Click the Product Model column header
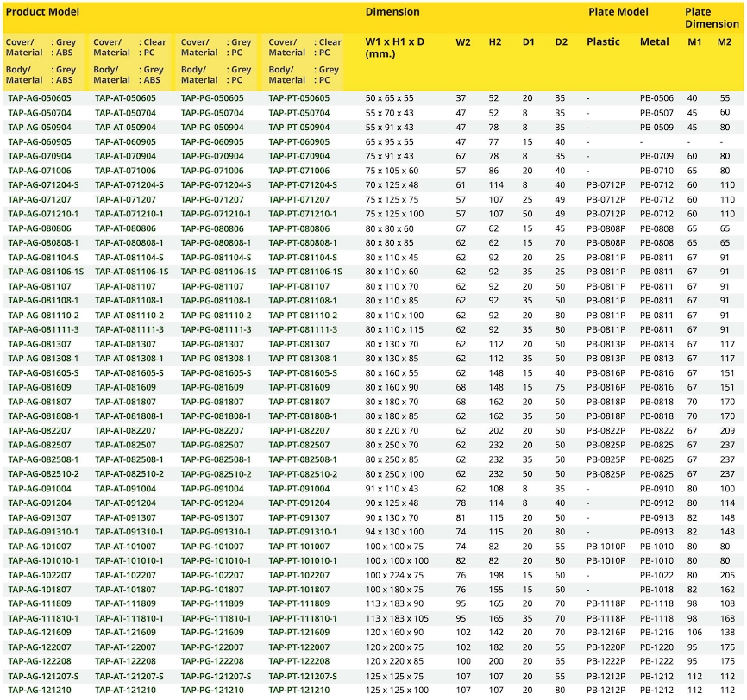This screenshot has width=747, height=700. [x=43, y=12]
